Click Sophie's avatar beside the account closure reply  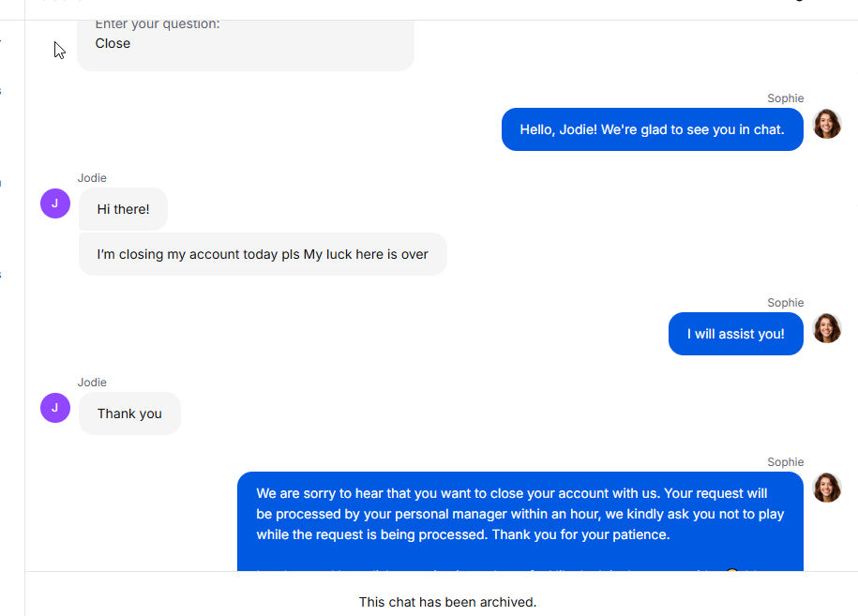click(x=826, y=488)
